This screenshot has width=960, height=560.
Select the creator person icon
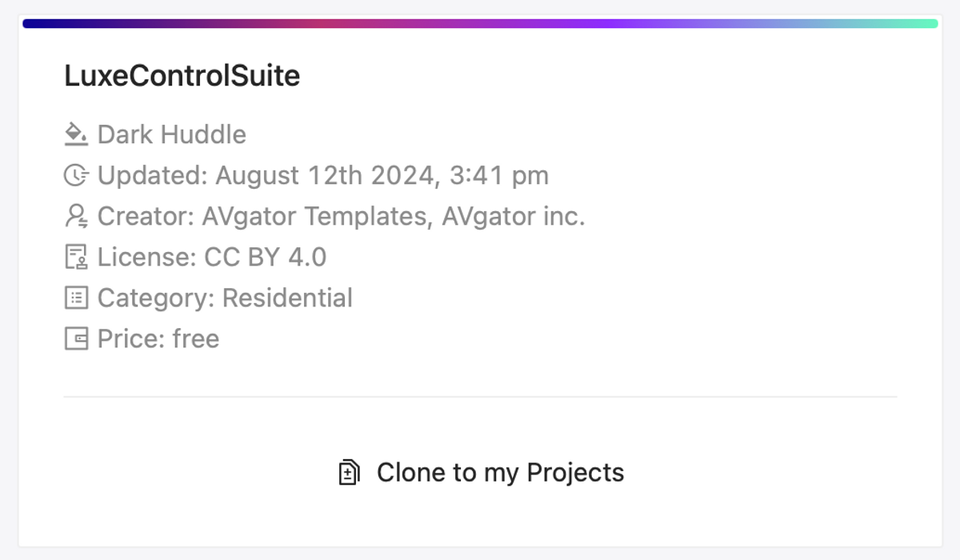point(76,216)
